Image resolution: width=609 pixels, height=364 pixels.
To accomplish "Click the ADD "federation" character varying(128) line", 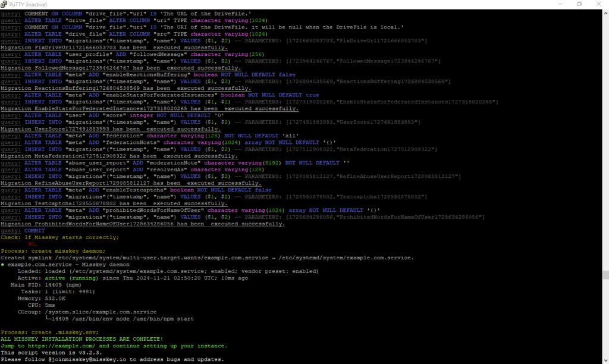I will coord(149,136).
